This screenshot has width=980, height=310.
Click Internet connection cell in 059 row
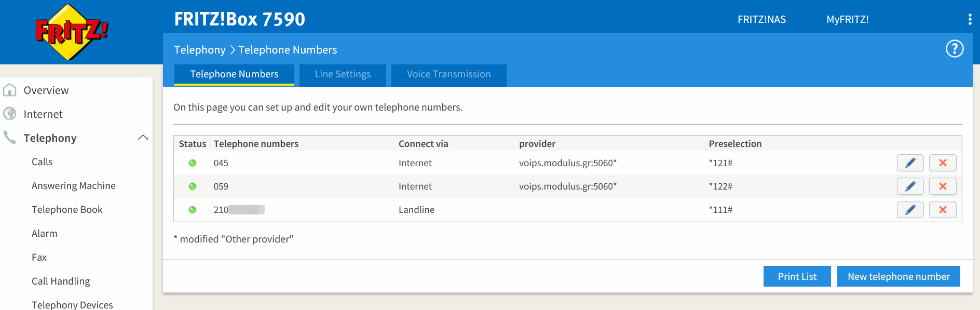(415, 186)
